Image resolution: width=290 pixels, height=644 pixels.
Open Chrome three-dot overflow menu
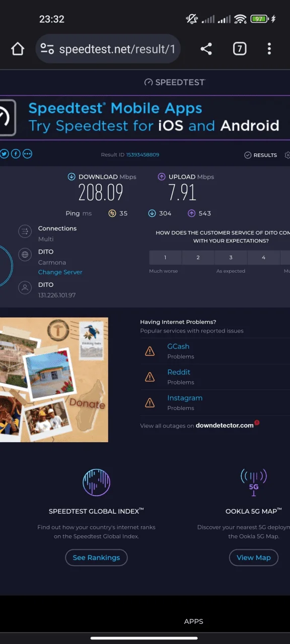(x=269, y=49)
